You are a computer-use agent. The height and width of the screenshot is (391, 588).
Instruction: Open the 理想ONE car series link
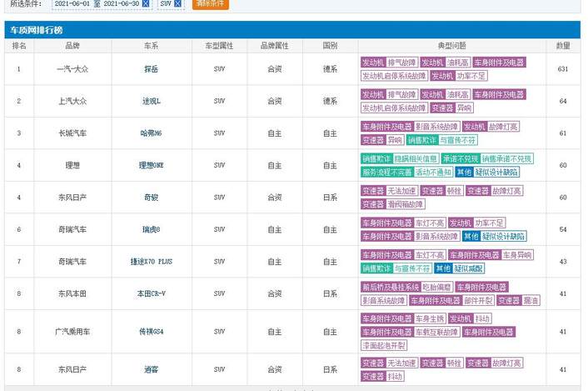tap(151, 165)
